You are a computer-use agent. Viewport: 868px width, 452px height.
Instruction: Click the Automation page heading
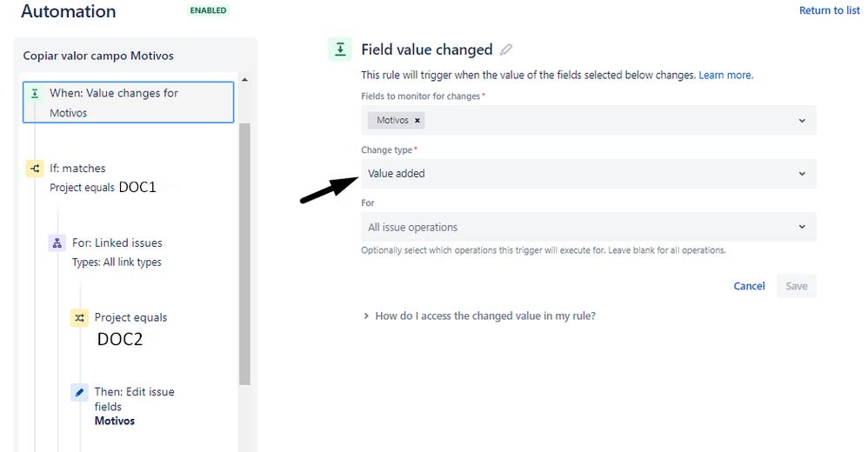coord(69,11)
